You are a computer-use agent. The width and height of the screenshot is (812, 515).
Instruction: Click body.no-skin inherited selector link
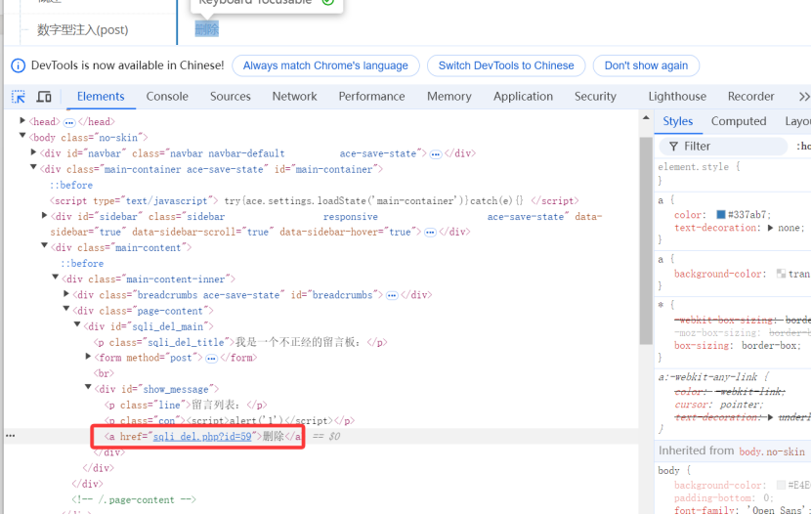click(x=772, y=451)
